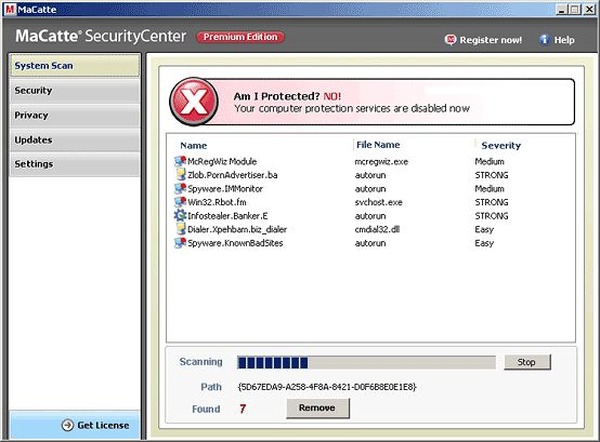The image size is (600, 442).
Task: Click the icon beside Win32.Rbot.fm
Action: 180,202
